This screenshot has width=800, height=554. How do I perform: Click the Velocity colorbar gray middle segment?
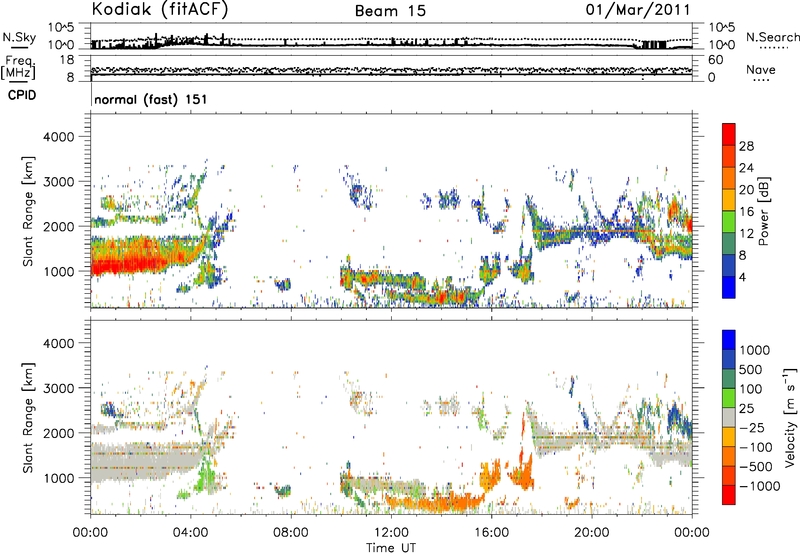[x=729, y=417]
